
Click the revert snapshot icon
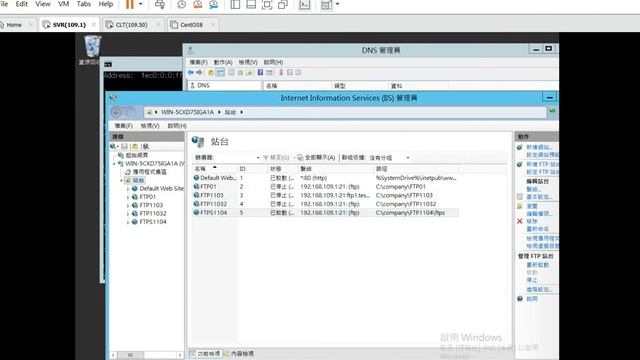pos(197,4)
